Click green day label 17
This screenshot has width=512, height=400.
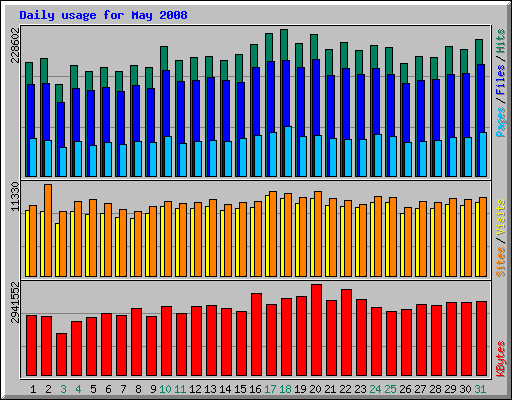[270, 389]
